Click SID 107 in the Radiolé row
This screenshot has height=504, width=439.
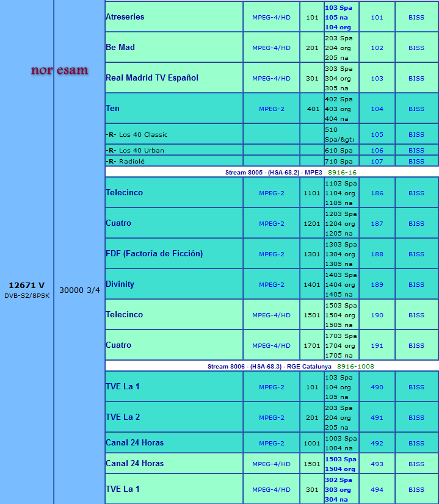(377, 161)
